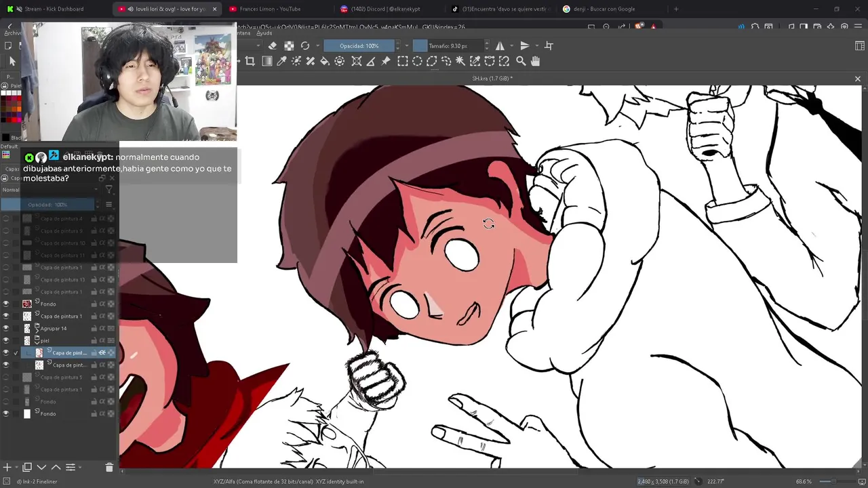Select the Assistant tool
868x488 pixels.
(357, 61)
